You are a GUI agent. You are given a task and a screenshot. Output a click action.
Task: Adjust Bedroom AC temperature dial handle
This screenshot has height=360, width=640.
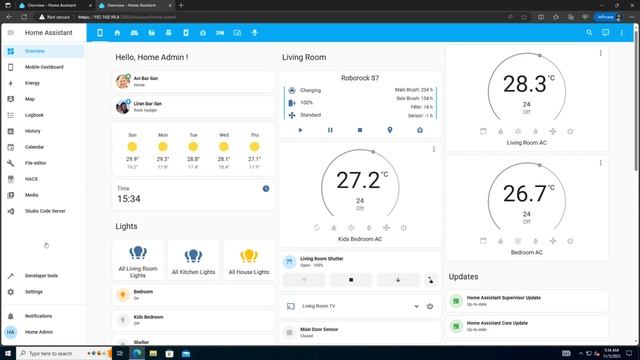[x=540, y=165]
